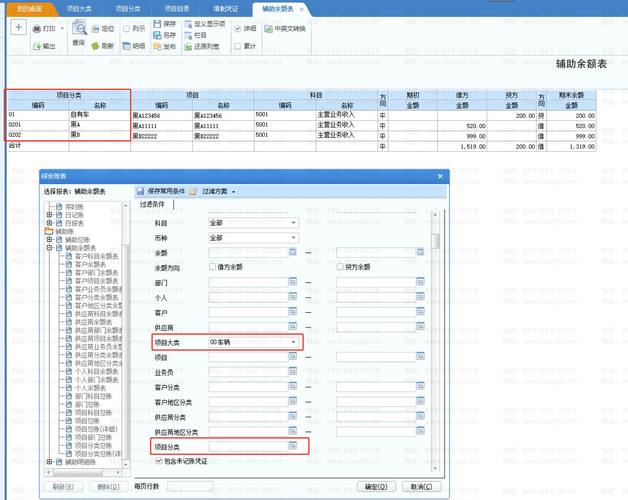Open lookup icon beside 项目分类 field

click(x=293, y=445)
